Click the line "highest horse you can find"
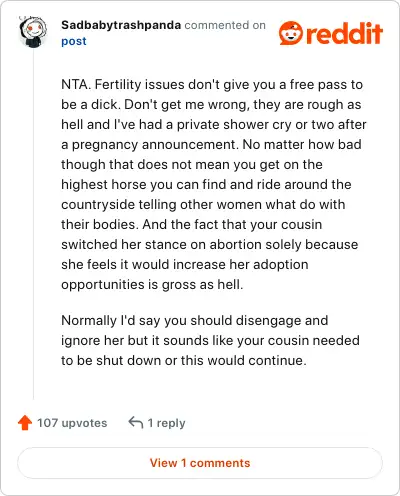 tap(206, 184)
